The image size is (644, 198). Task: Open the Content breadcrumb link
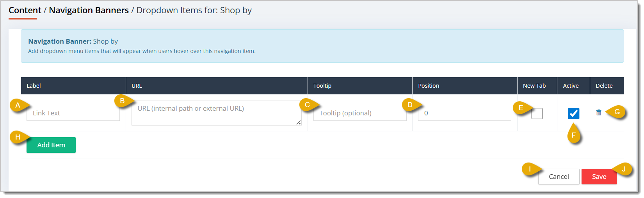pos(25,11)
